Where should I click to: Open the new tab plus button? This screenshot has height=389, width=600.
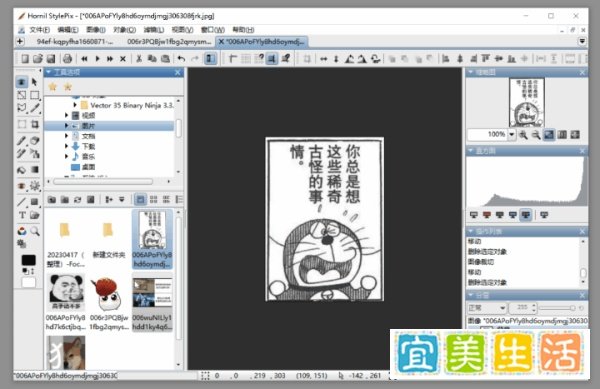pos(20,41)
